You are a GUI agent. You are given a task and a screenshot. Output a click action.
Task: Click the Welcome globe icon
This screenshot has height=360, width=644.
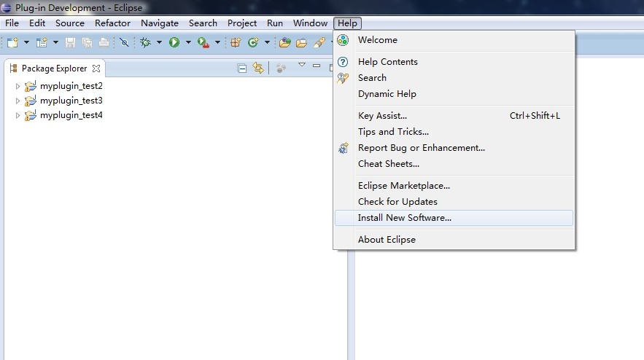[343, 40]
